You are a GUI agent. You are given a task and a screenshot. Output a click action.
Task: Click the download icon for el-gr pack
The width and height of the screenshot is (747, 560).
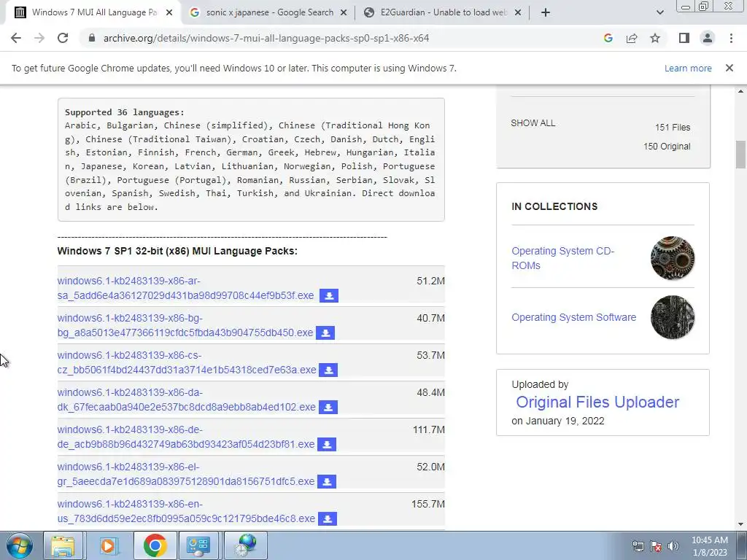[x=327, y=481]
